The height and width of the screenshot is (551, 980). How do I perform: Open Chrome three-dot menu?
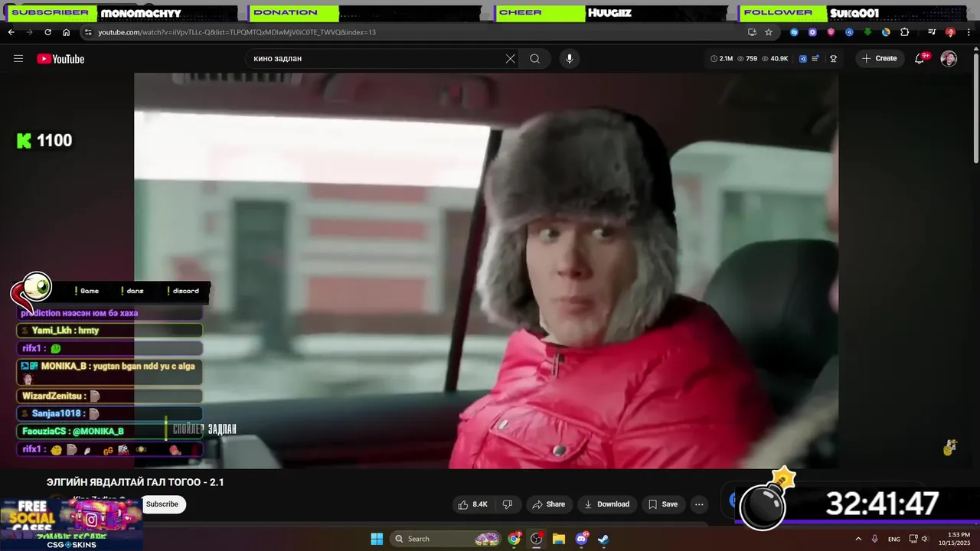coord(968,32)
